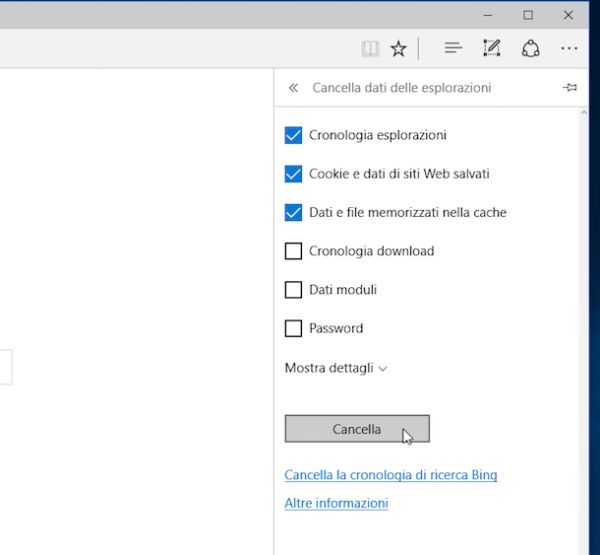Uncheck Cronologia esplorazioni checkbox

(293, 135)
